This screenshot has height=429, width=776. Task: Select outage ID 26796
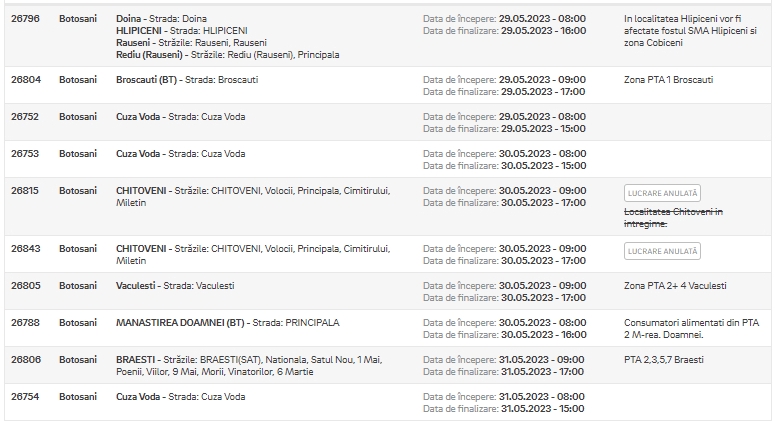[25, 19]
